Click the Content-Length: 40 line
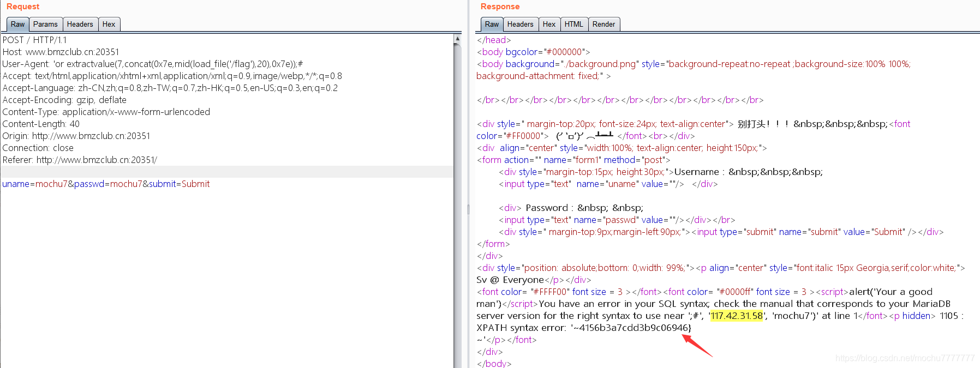 tap(41, 124)
